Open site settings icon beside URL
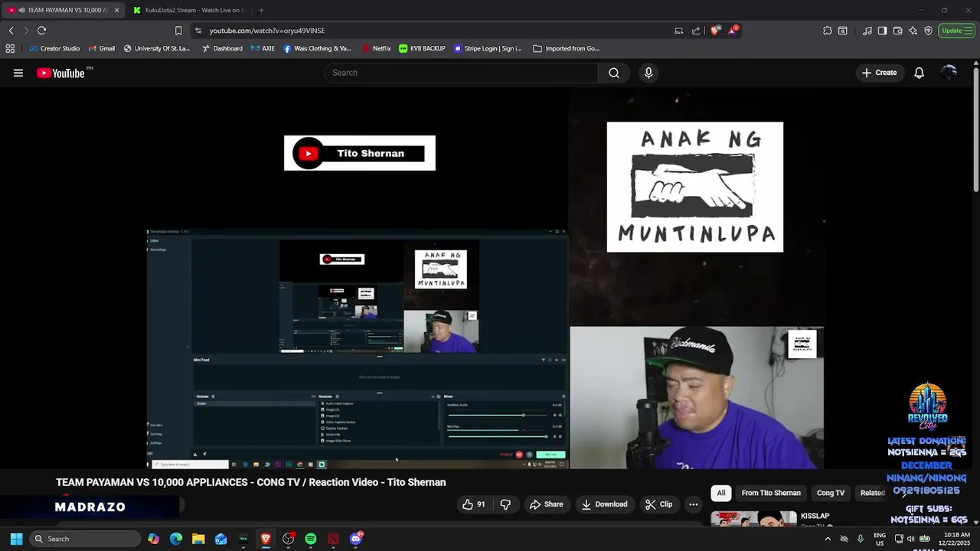The width and height of the screenshot is (980, 551). pyautogui.click(x=198, y=31)
